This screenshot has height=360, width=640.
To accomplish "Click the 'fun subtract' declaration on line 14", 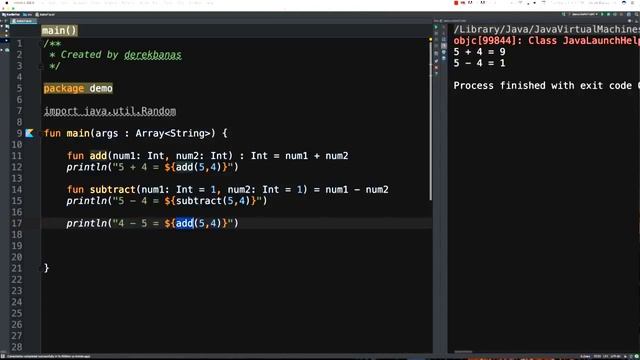I will coord(227,190).
